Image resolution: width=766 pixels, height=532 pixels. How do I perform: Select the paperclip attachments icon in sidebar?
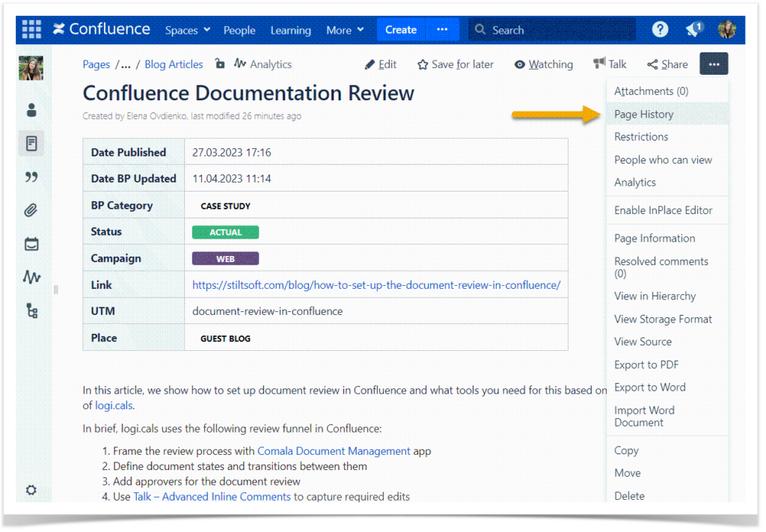pos(31,210)
